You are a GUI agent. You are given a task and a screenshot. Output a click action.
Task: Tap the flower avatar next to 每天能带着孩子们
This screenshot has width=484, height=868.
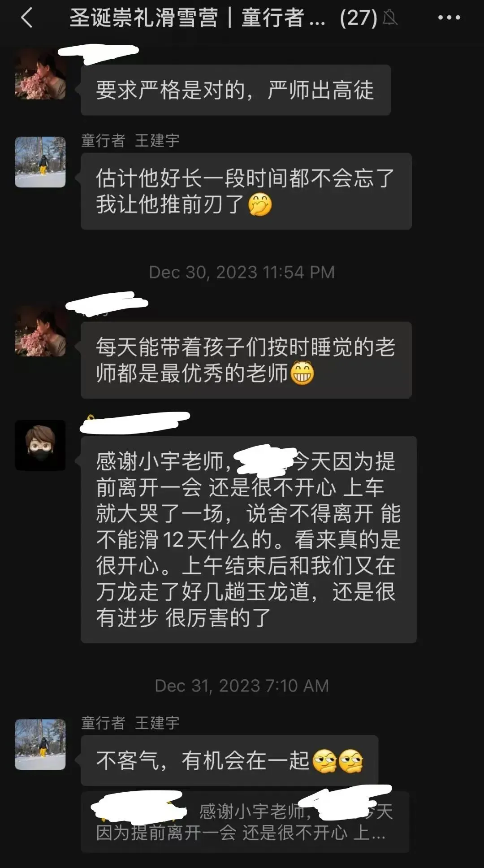[x=40, y=331]
